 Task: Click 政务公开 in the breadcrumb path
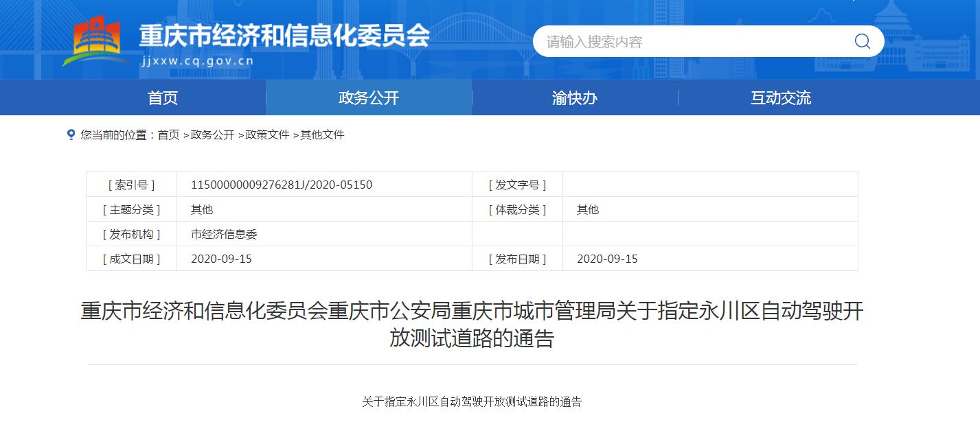[212, 134]
